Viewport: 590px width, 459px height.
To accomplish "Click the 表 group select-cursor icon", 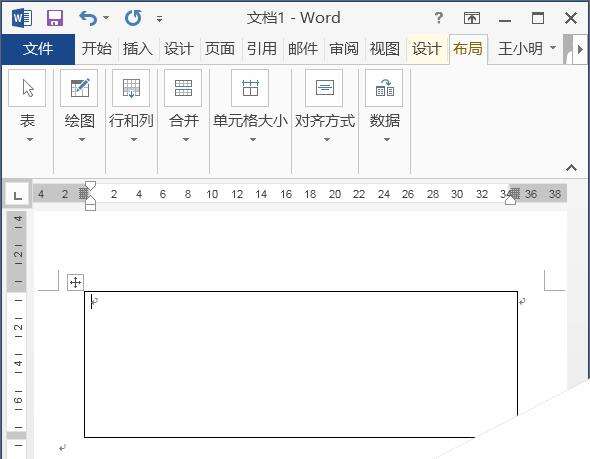I will click(x=27, y=88).
